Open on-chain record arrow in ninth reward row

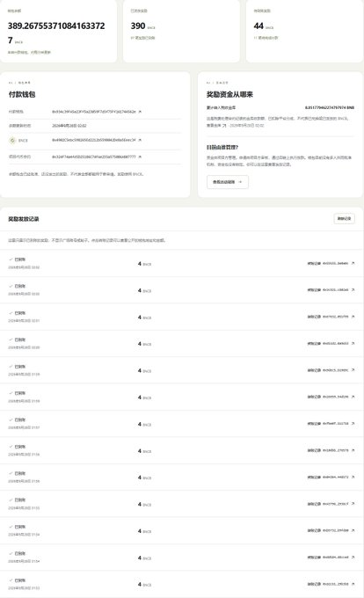353,478
